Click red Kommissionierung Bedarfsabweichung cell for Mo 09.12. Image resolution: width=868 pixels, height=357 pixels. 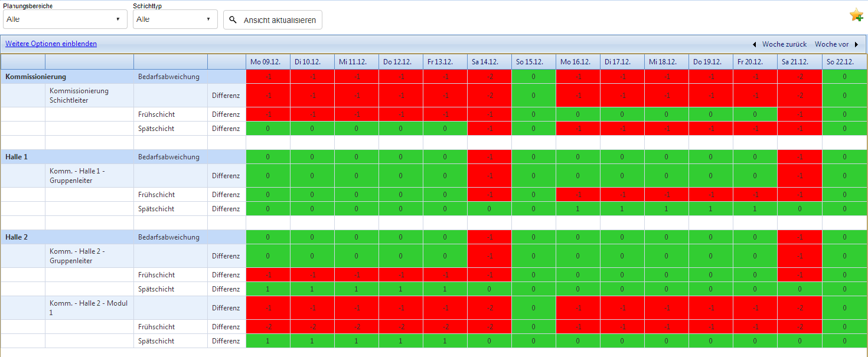coord(268,77)
